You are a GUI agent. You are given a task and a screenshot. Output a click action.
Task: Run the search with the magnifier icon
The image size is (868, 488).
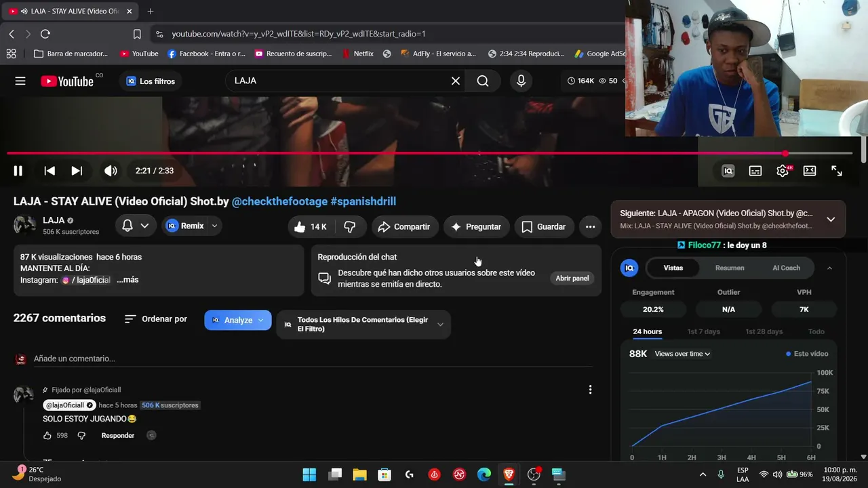coord(483,81)
